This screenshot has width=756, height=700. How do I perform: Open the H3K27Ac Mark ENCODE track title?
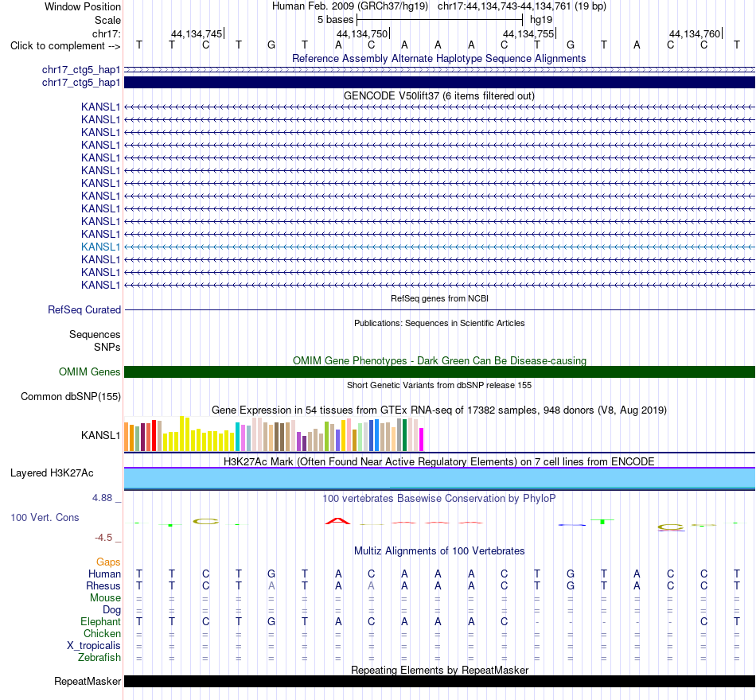(x=438, y=461)
